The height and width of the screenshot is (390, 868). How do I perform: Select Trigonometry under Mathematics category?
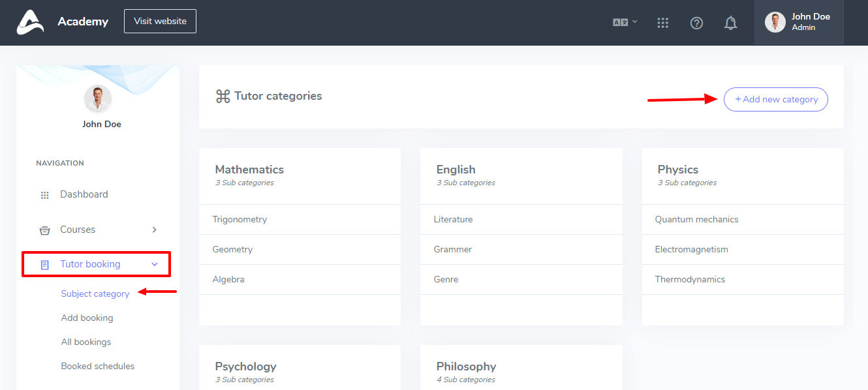[x=240, y=219]
